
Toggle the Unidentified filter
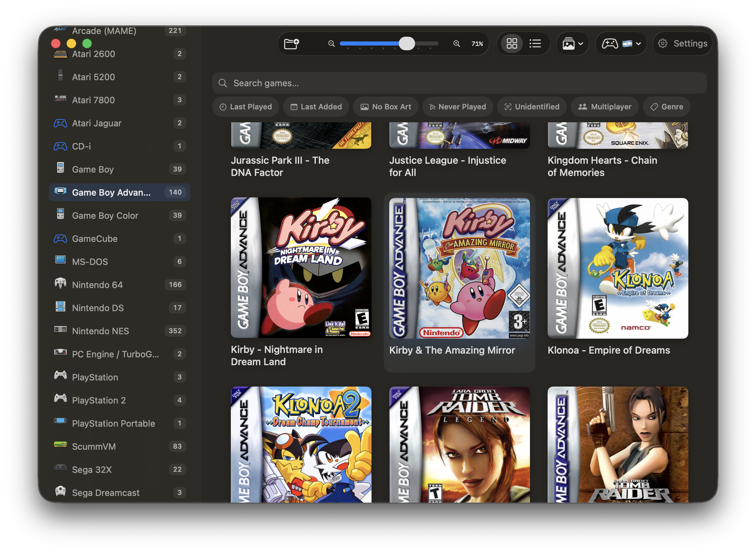[532, 107]
